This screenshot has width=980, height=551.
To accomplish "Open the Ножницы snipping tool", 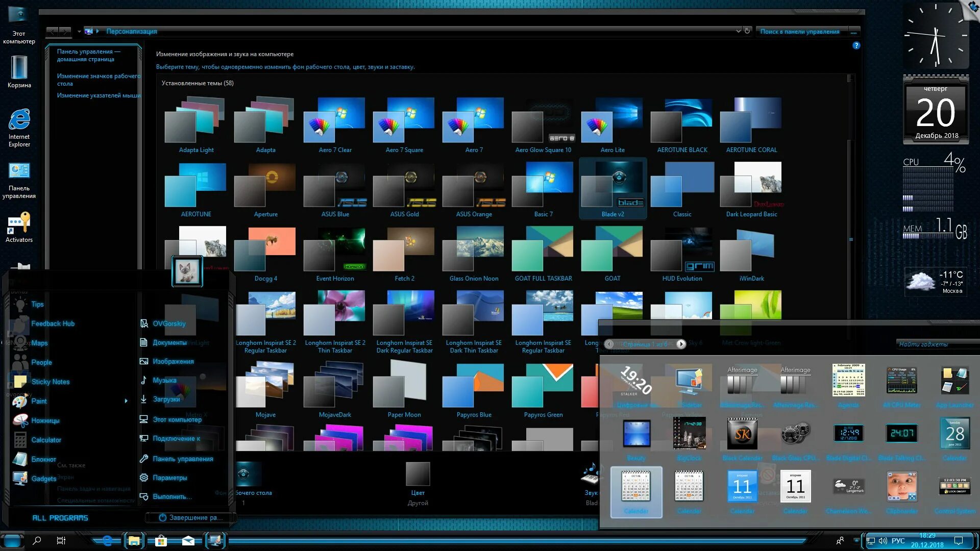I will pyautogui.click(x=45, y=420).
